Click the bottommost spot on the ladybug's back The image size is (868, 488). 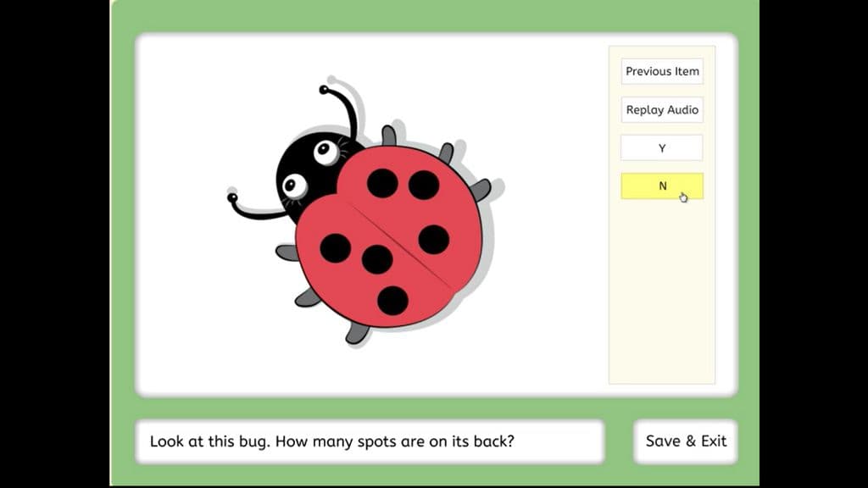point(393,301)
